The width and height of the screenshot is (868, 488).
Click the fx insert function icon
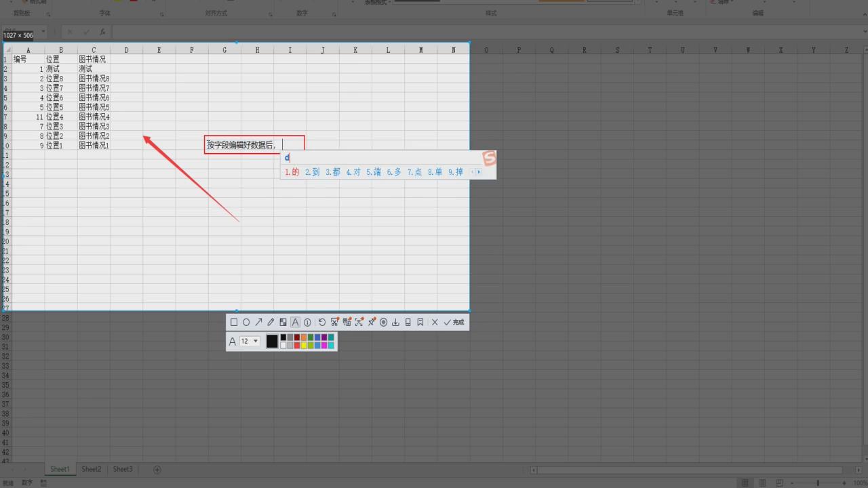tap(102, 32)
